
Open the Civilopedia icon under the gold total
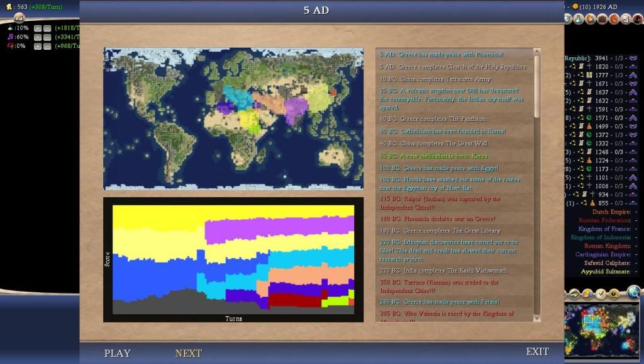19,18
